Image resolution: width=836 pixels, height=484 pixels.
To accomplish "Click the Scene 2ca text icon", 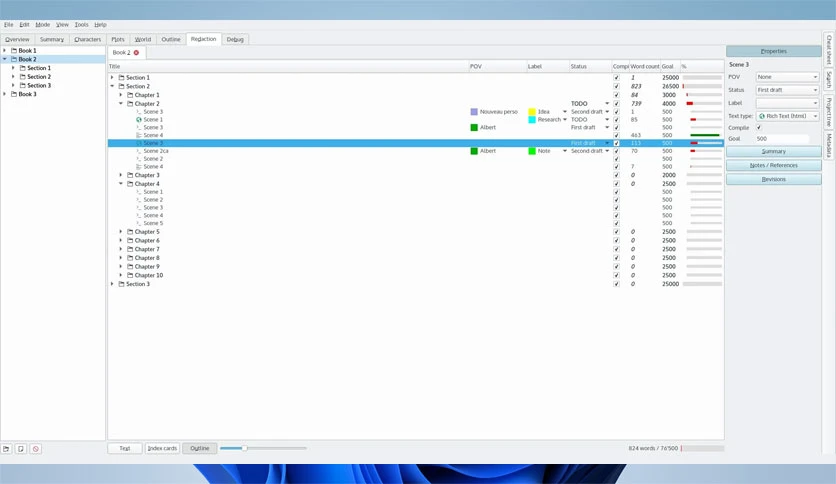I will coord(139,151).
